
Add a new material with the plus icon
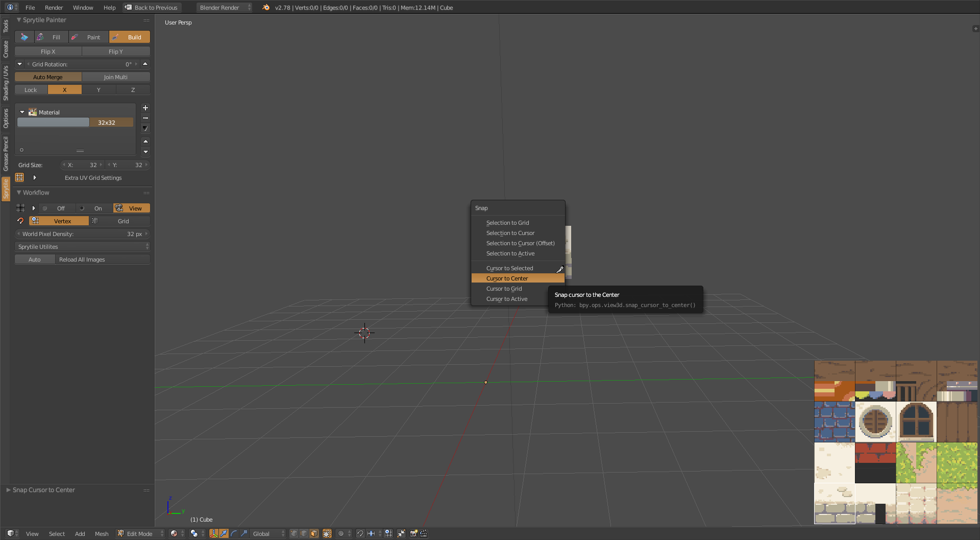145,108
